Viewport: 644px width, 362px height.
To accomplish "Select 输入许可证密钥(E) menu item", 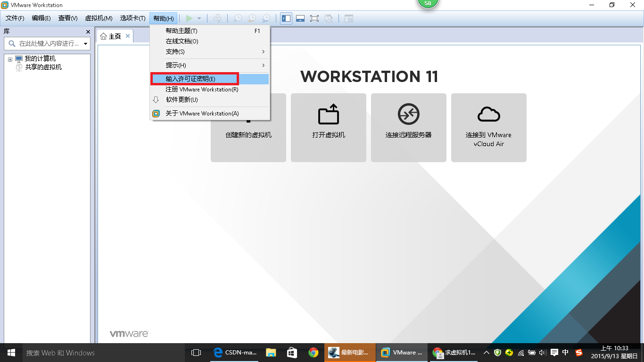I will [x=210, y=79].
